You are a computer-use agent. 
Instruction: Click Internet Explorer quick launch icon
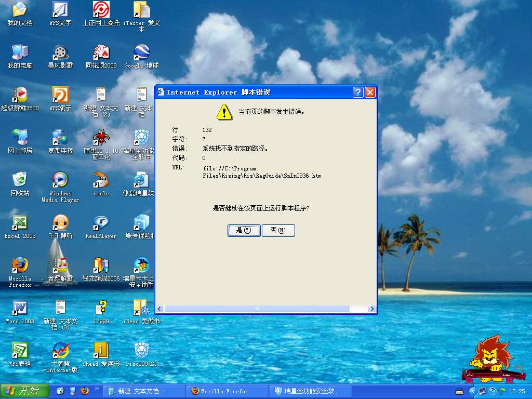tap(60, 391)
